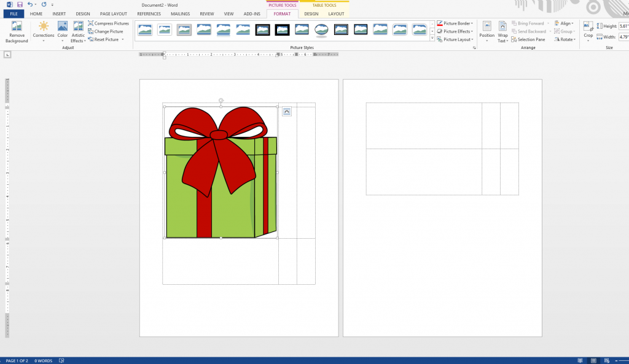Click the Layout Options icon beside the picture

click(x=286, y=112)
